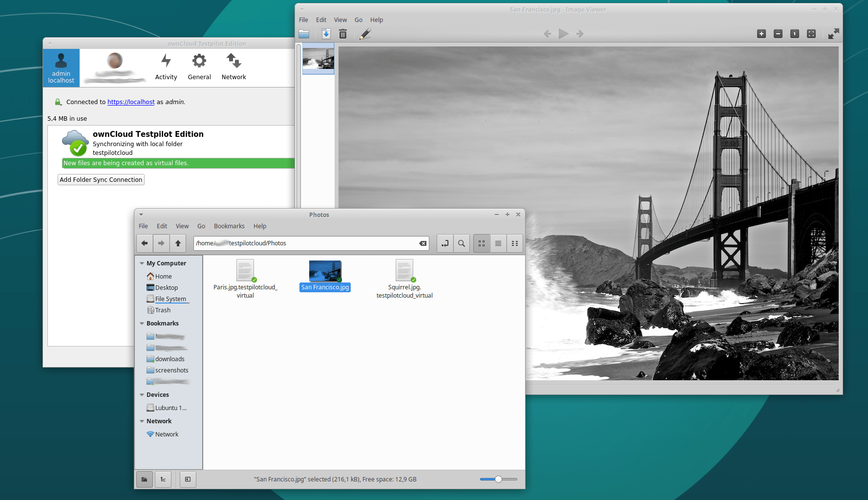Image resolution: width=868 pixels, height=500 pixels.
Task: Open the https://localhost link
Action: coord(131,102)
